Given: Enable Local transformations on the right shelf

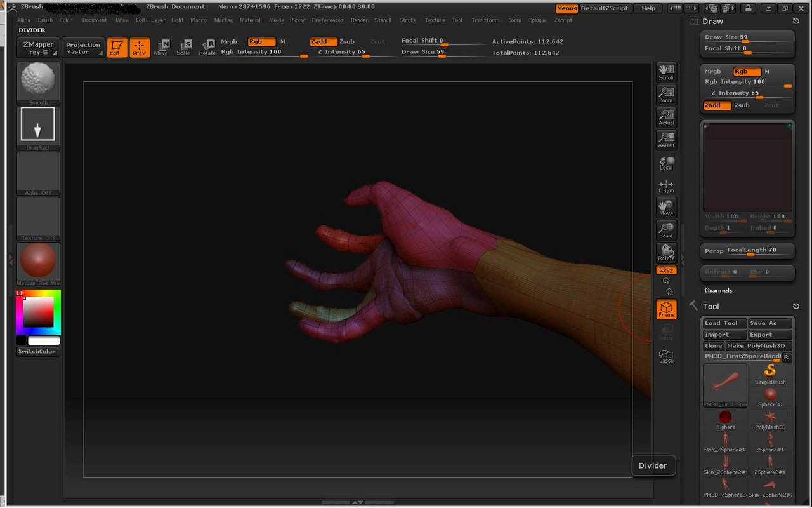Looking at the screenshot, I should coord(666,163).
